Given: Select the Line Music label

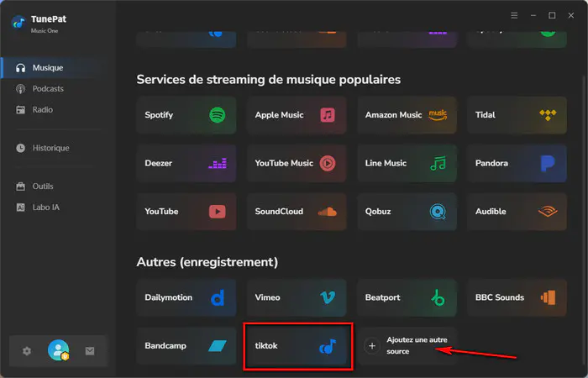Looking at the screenshot, I should click(386, 164).
